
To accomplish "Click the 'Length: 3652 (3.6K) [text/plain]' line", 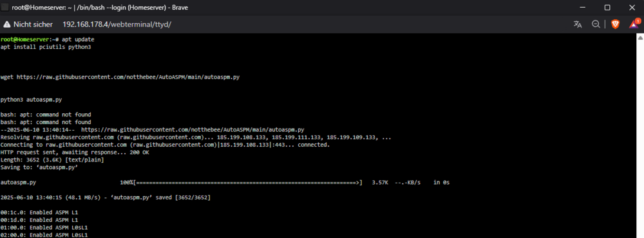I will [x=52, y=160].
